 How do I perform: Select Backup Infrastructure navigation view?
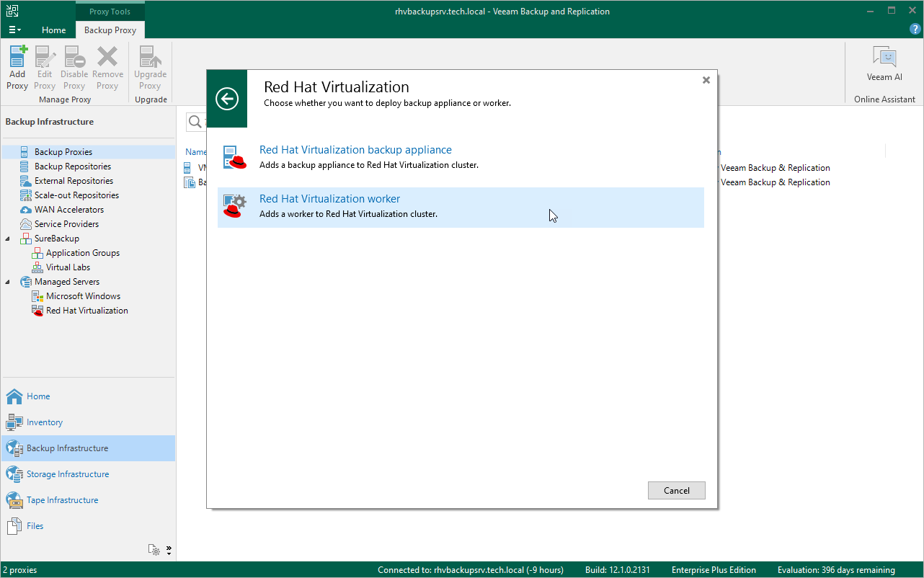[x=88, y=448]
